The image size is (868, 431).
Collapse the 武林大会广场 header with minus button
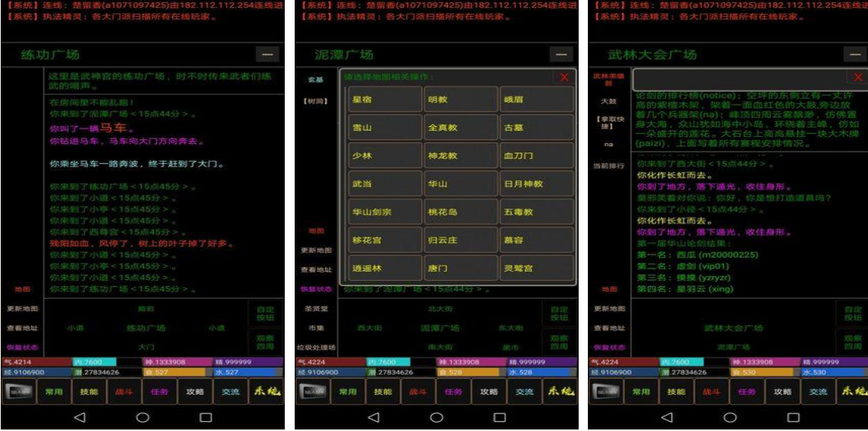pos(854,55)
